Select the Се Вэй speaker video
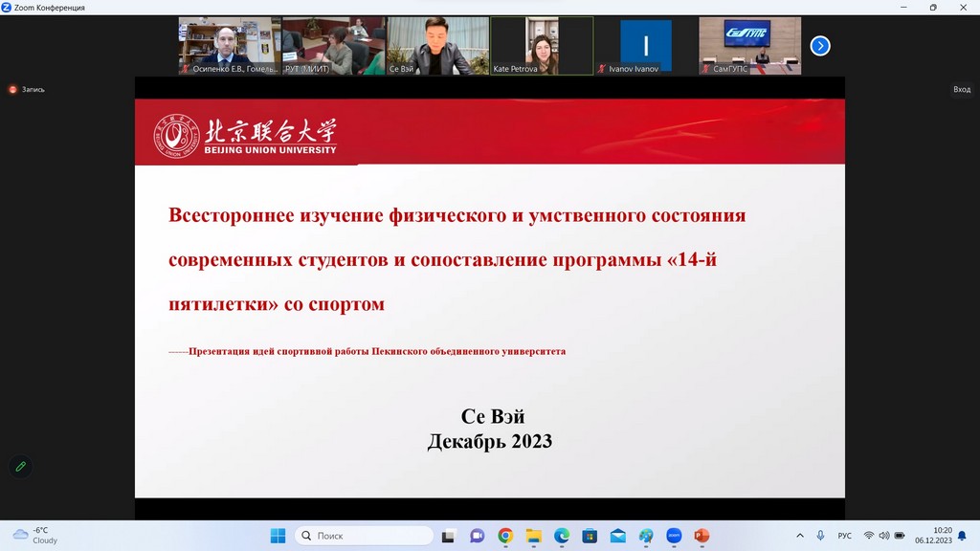Image resolution: width=980 pixels, height=551 pixels. click(x=437, y=45)
